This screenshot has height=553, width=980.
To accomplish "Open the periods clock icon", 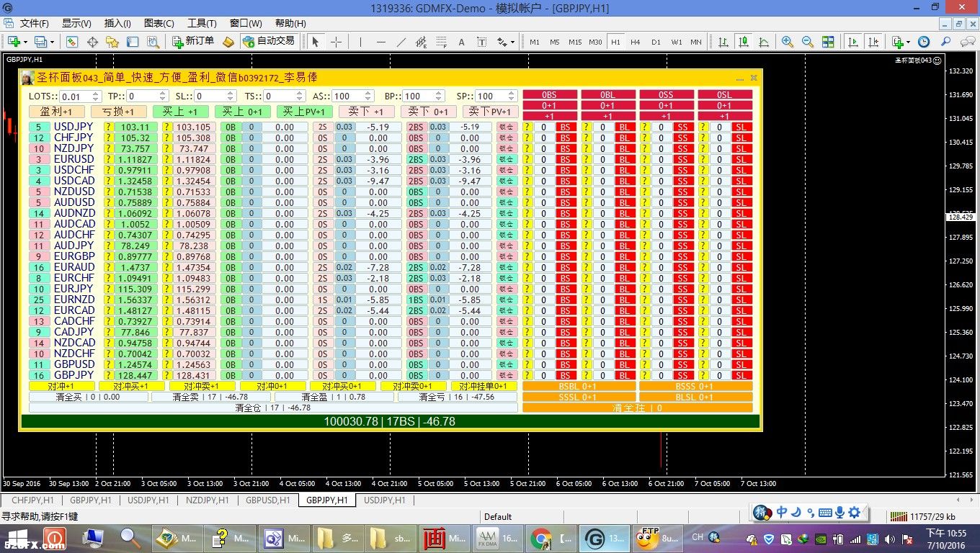I will point(924,42).
